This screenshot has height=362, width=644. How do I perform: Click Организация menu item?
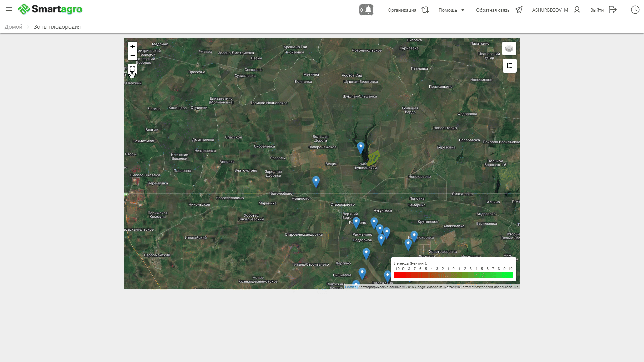(x=402, y=10)
